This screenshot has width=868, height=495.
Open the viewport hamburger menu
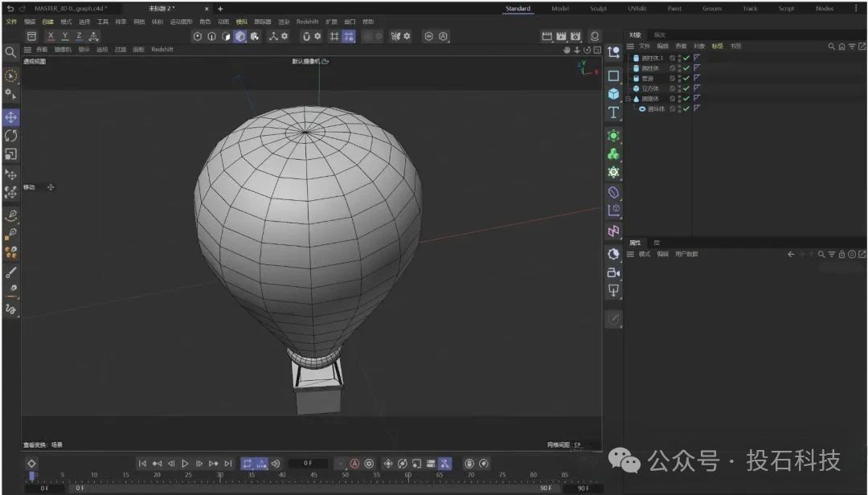tap(28, 49)
